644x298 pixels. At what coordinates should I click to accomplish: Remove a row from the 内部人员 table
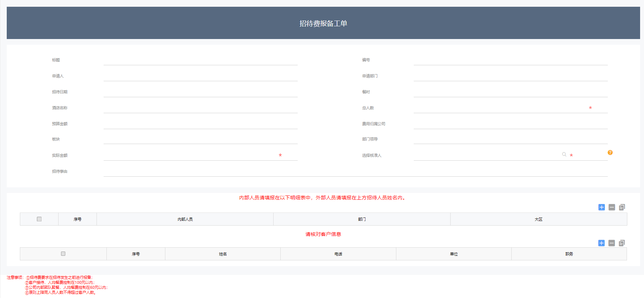(x=612, y=207)
